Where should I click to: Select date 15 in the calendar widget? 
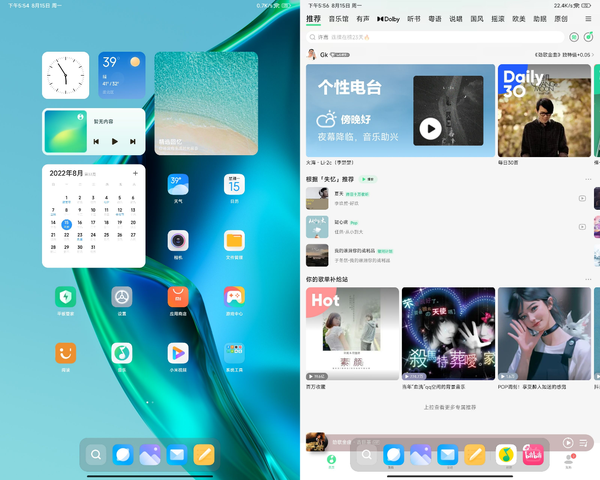coord(67,224)
